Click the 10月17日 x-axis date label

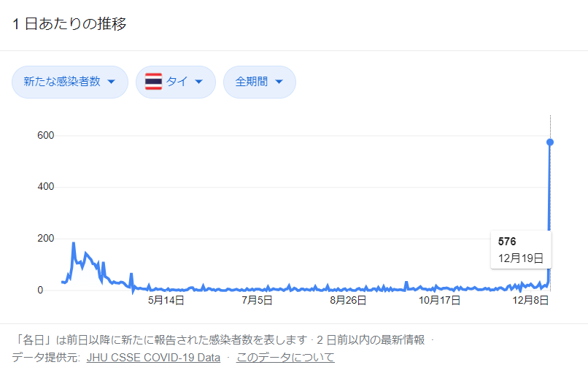click(439, 299)
